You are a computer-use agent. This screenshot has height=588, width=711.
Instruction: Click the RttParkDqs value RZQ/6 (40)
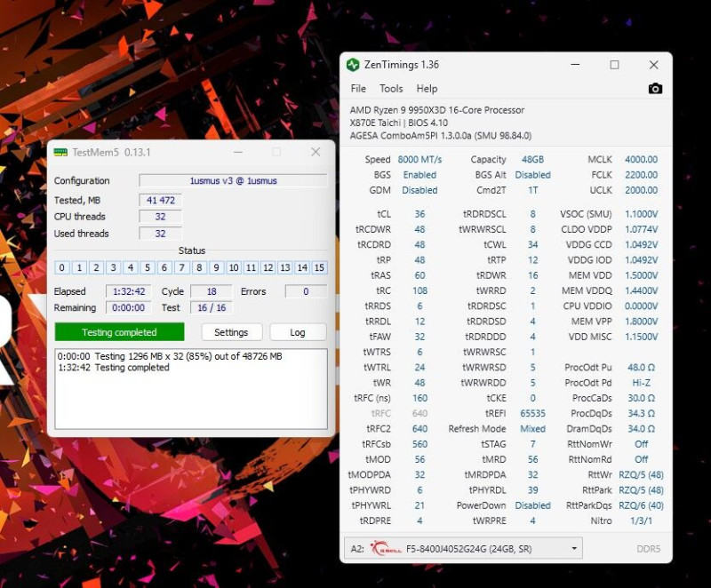pos(641,505)
